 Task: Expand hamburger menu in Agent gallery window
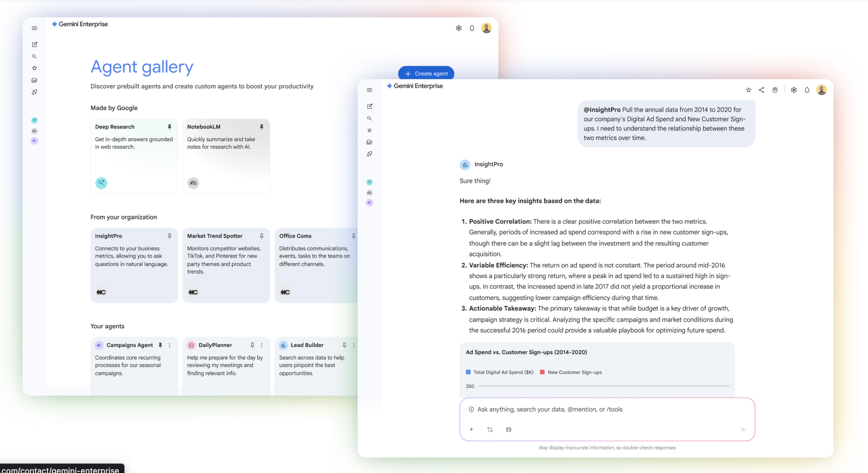(x=34, y=28)
